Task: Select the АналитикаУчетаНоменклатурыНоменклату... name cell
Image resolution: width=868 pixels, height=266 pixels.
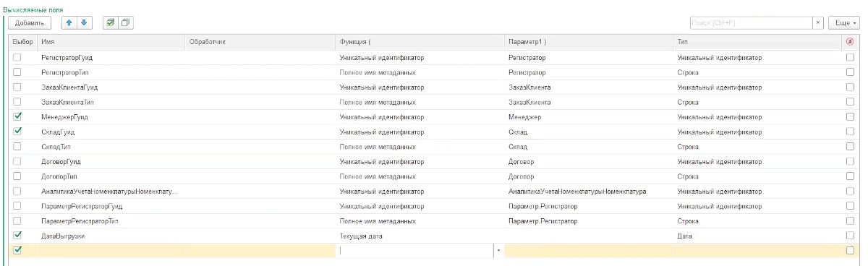Action: point(110,192)
